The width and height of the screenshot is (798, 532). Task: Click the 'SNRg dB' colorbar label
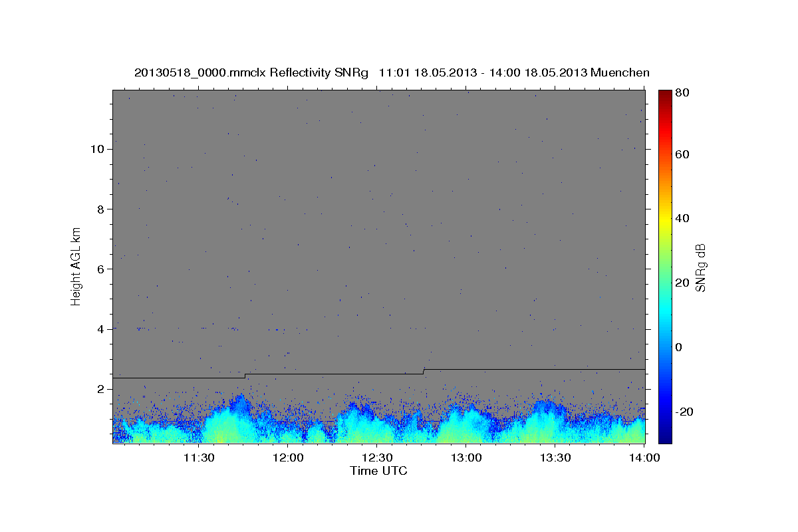(700, 267)
